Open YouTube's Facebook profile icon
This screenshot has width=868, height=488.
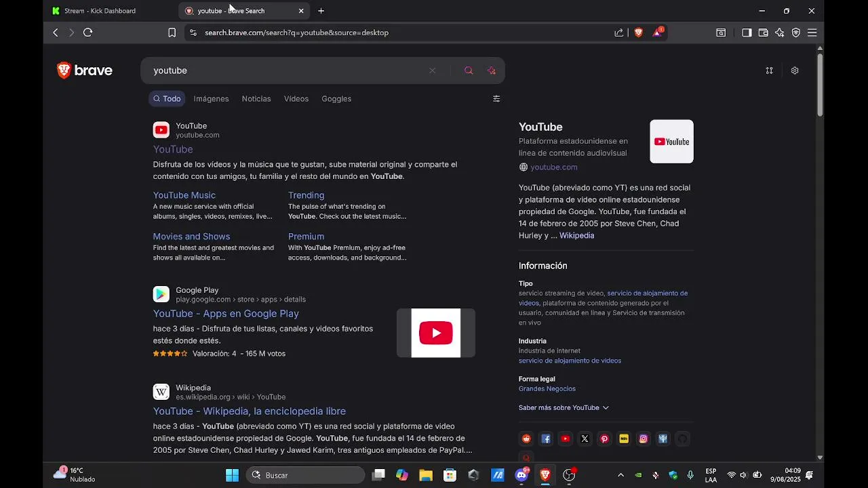[546, 439]
